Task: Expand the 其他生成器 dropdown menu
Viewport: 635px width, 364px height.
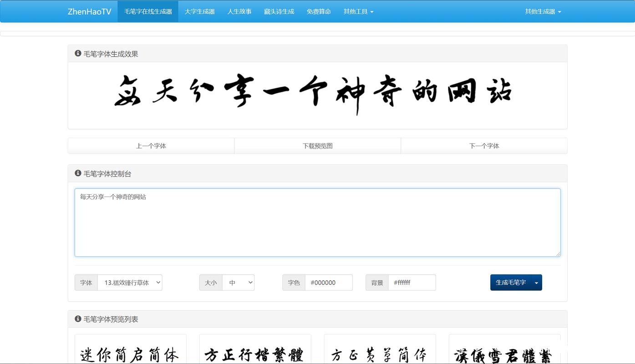Action: [543, 11]
